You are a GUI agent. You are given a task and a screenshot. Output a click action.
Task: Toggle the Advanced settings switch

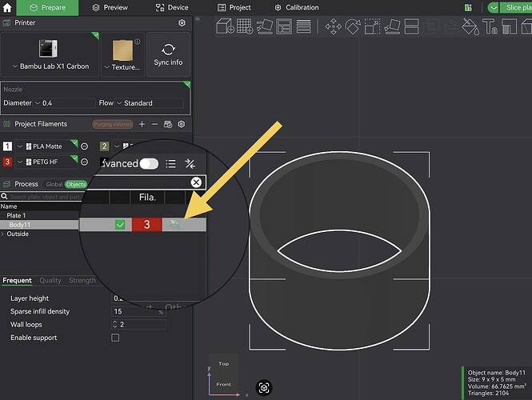click(149, 164)
